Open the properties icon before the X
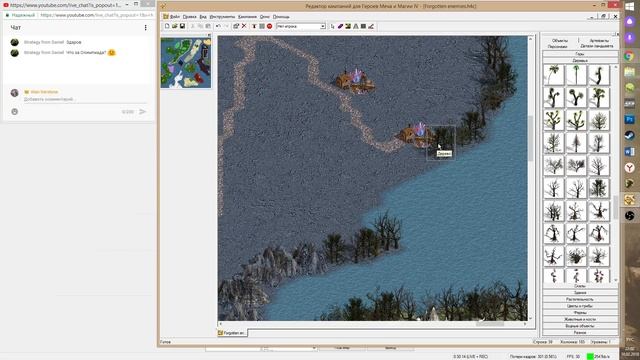 point(236,26)
